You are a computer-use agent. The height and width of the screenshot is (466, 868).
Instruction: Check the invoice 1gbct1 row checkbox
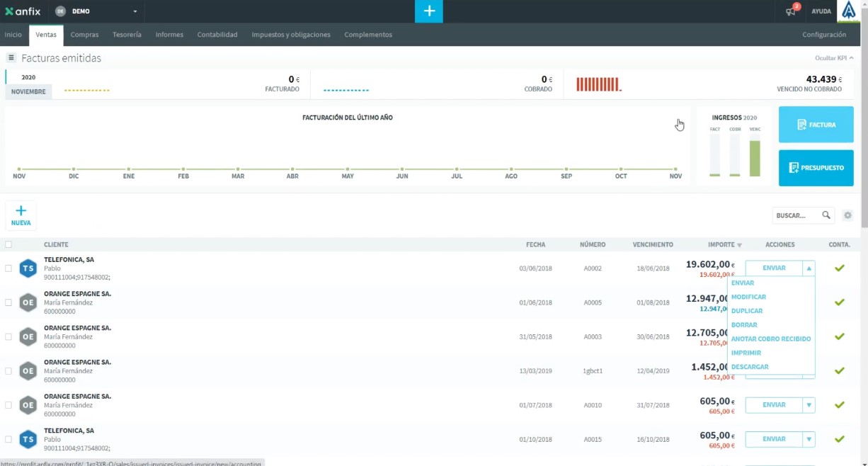pyautogui.click(x=8, y=370)
